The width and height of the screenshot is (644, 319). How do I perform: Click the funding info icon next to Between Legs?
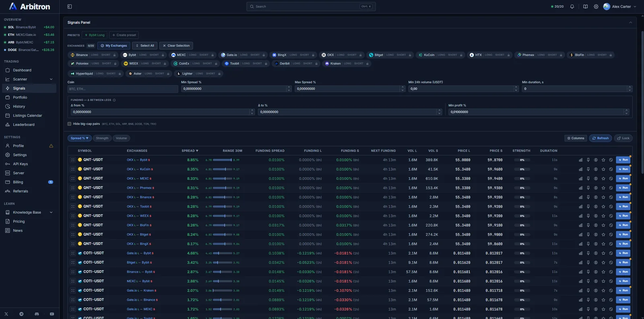[x=114, y=100]
